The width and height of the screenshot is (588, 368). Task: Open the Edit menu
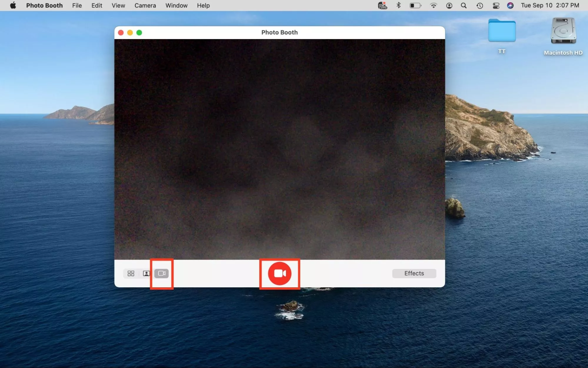coord(96,6)
